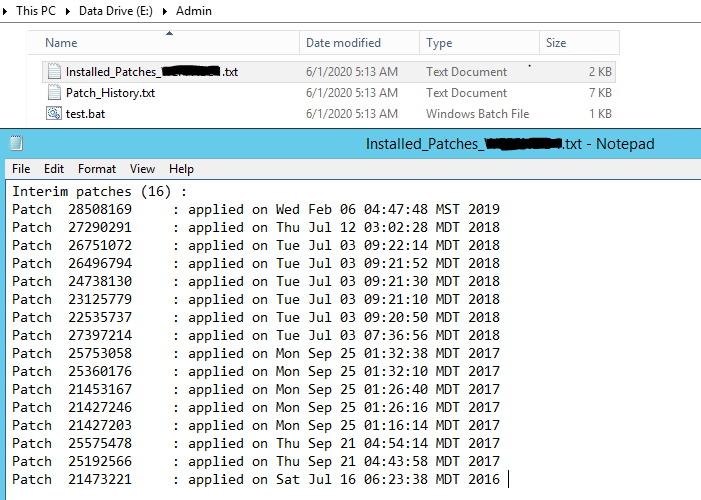Screen dimensions: 701x500
Task: Click patch number 25753058
Action: click(100, 353)
